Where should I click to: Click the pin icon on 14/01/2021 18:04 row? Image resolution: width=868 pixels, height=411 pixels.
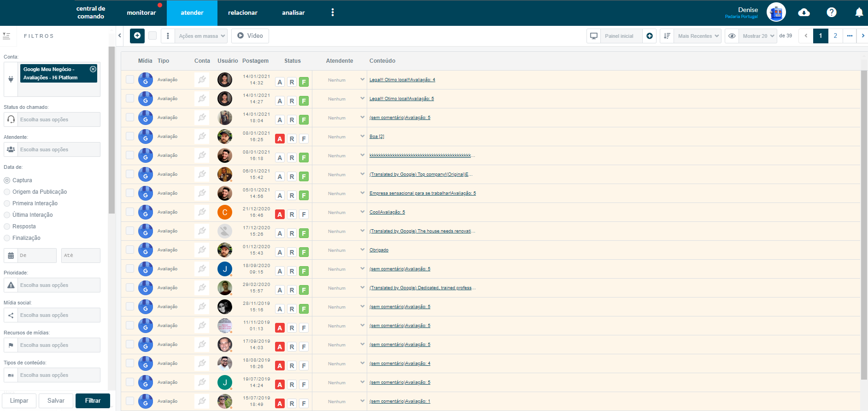tap(202, 118)
